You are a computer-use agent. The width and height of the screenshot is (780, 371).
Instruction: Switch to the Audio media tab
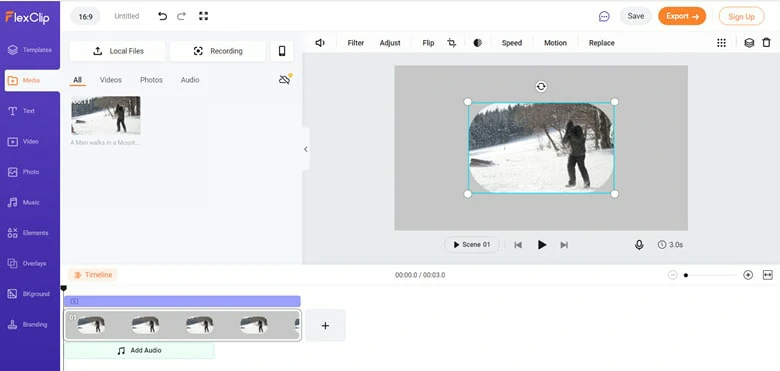(190, 80)
